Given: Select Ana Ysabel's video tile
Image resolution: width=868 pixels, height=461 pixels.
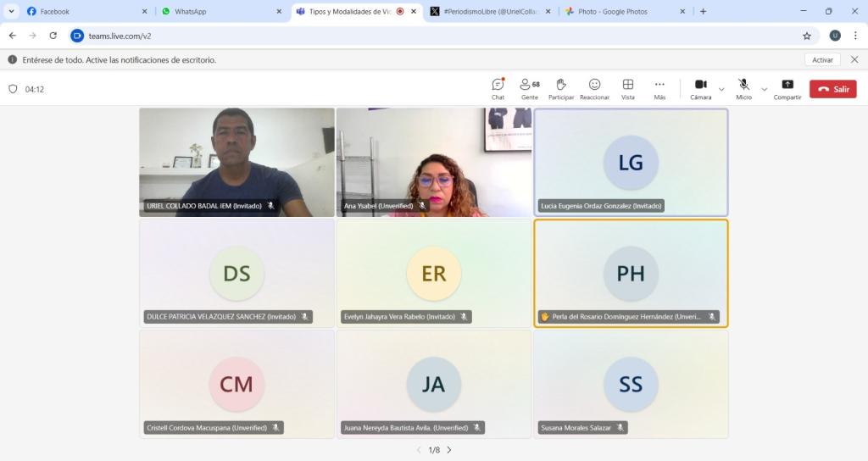Looking at the screenshot, I should coord(434,162).
